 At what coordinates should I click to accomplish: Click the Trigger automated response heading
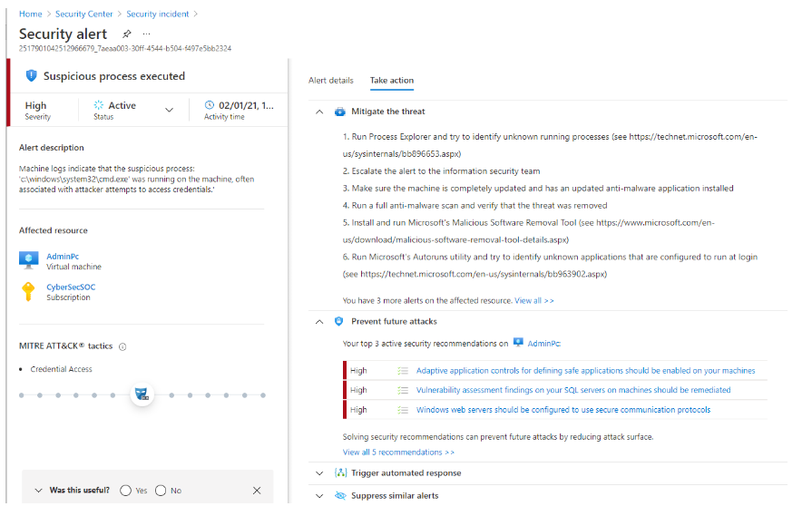[406, 473]
